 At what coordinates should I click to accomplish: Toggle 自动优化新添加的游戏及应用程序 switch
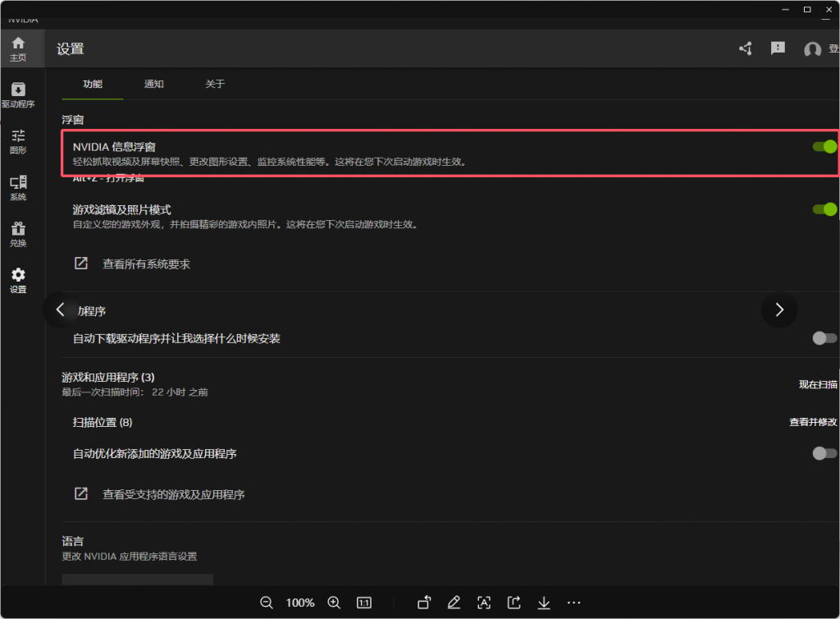pos(825,453)
